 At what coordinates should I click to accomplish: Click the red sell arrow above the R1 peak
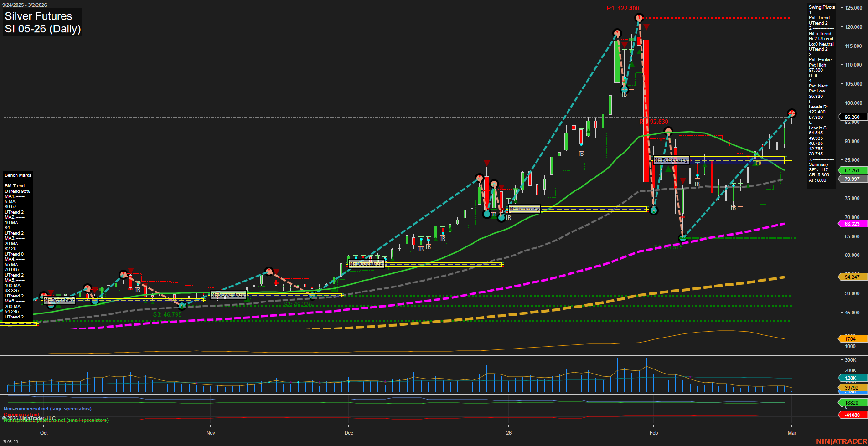[646, 27]
